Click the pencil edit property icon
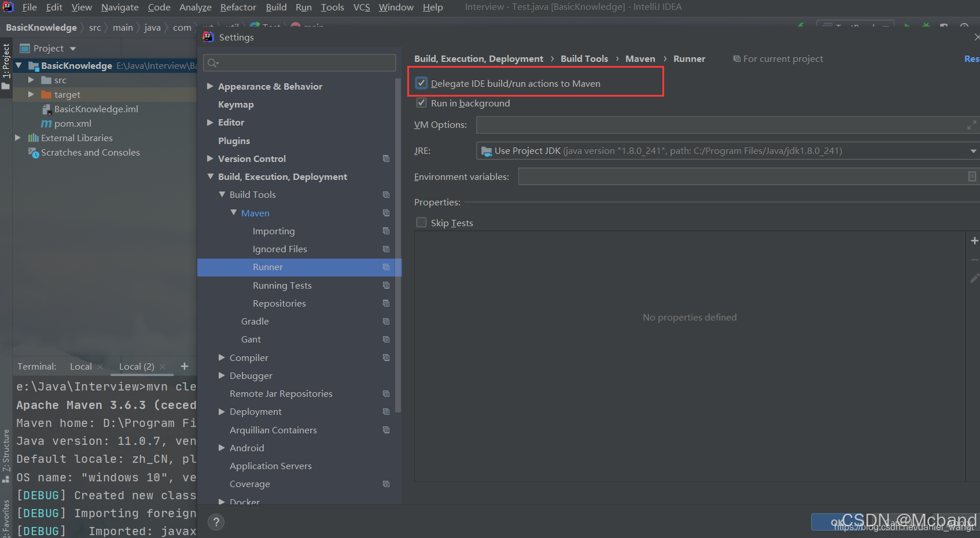Viewport: 980px width, 538px height. (x=974, y=278)
